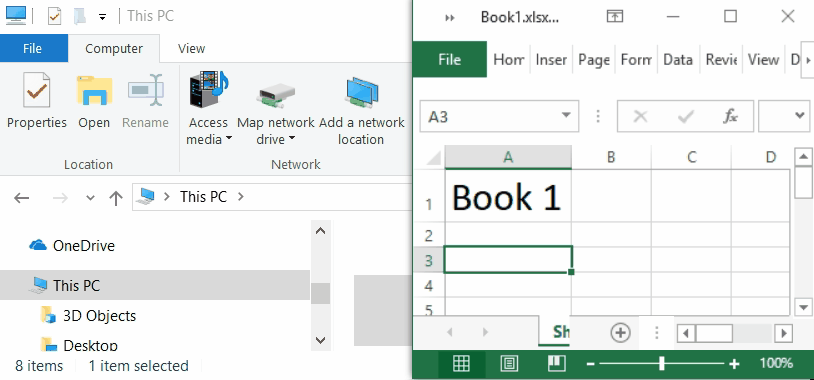
Task: Open the Excel Page Layout tab
Action: pos(594,60)
